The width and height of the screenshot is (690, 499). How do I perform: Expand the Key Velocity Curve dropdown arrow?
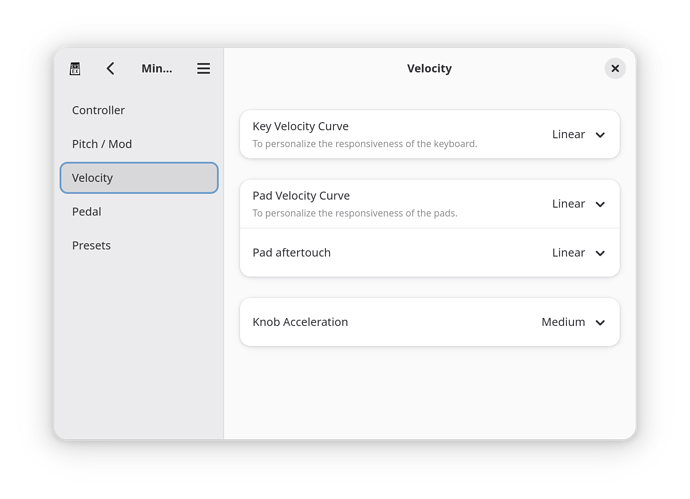(600, 135)
